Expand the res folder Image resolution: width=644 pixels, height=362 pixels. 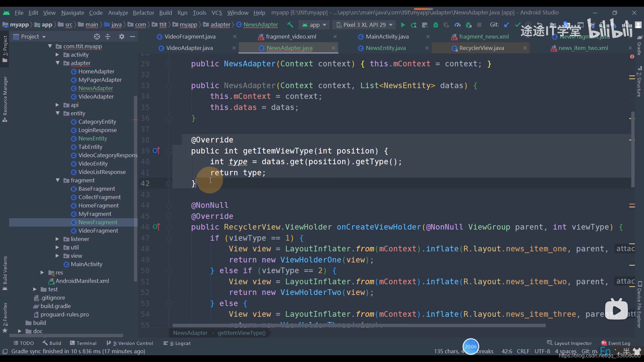tap(42, 273)
